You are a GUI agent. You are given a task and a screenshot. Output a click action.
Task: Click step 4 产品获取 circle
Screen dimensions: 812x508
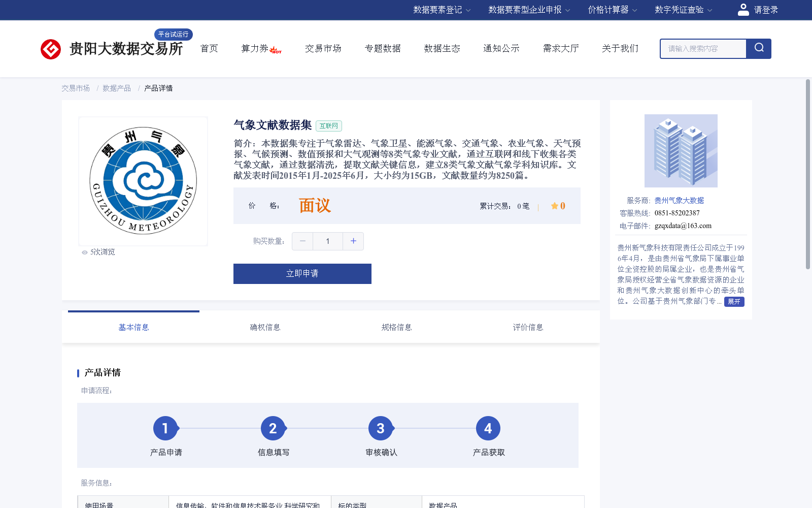click(x=488, y=429)
